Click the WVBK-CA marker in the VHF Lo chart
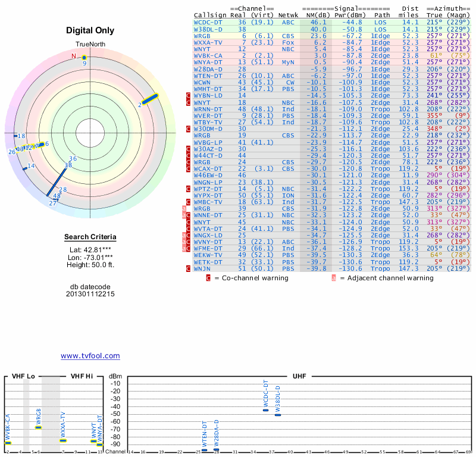The image size is (476, 457). pyautogui.click(x=8, y=443)
